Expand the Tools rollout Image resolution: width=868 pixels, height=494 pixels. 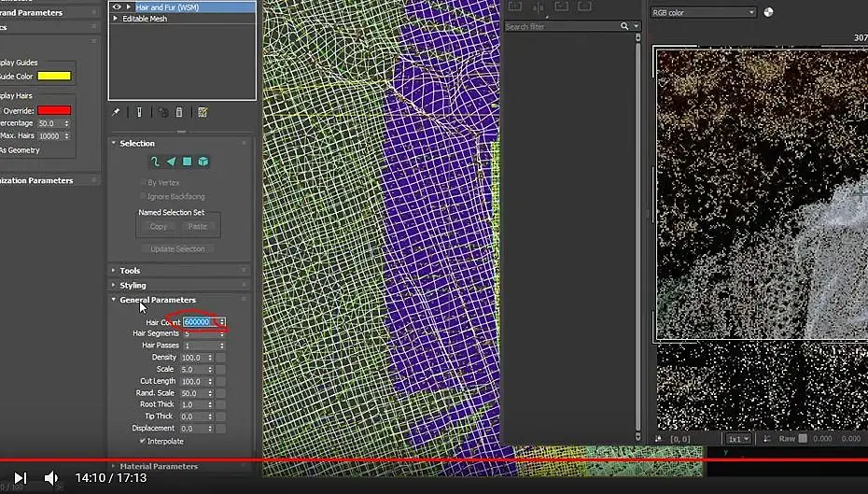(130, 271)
